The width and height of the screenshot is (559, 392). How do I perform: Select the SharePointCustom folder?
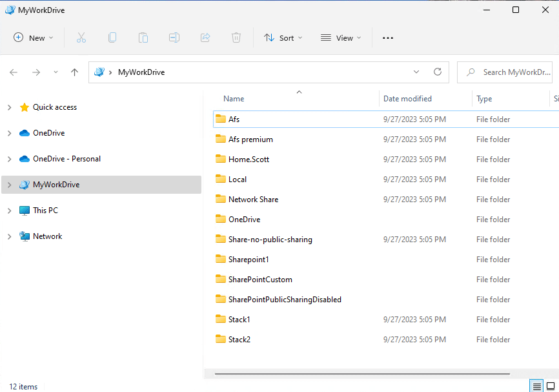[x=260, y=280]
